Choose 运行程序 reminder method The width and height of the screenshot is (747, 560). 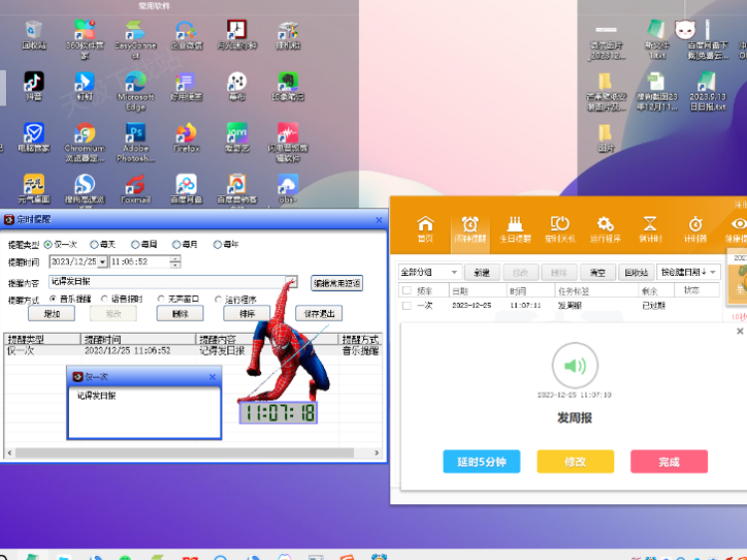(218, 299)
